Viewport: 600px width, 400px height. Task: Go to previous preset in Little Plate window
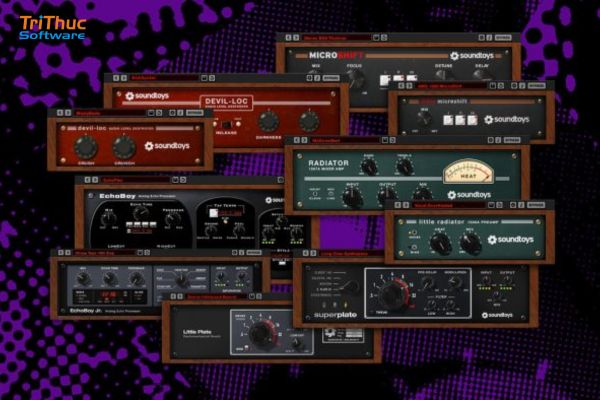point(173,296)
